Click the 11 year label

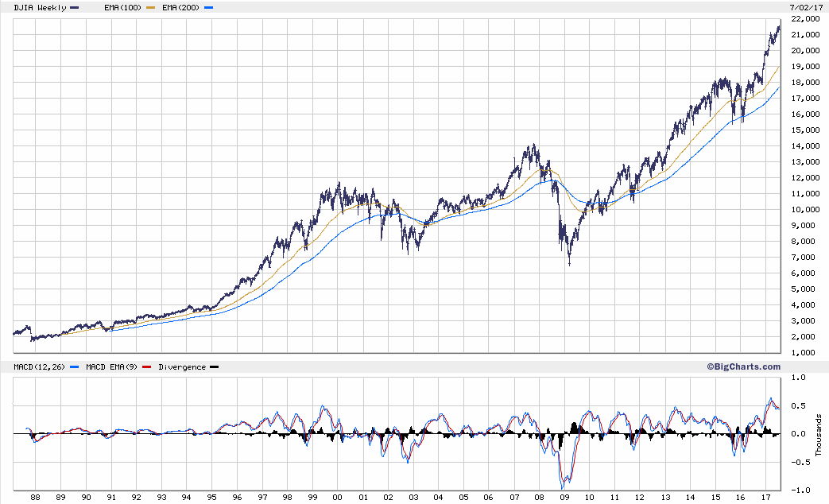point(614,497)
